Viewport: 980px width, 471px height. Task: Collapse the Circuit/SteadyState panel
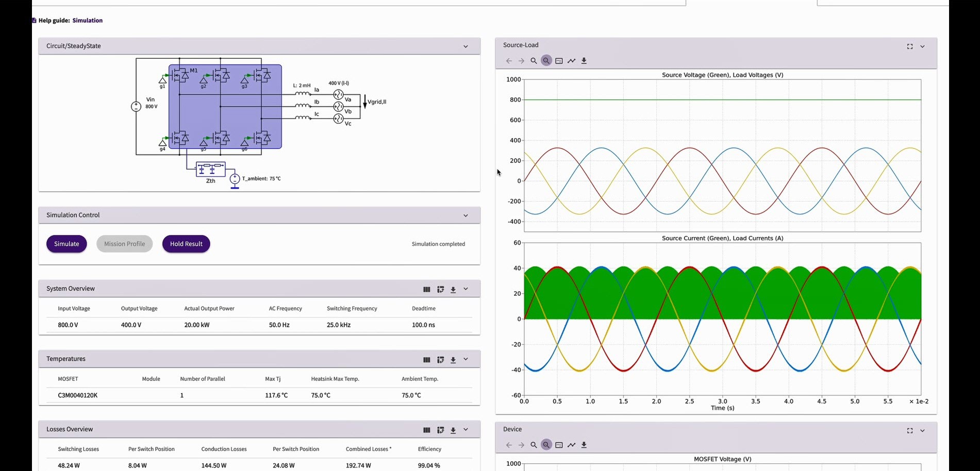pyautogui.click(x=466, y=46)
